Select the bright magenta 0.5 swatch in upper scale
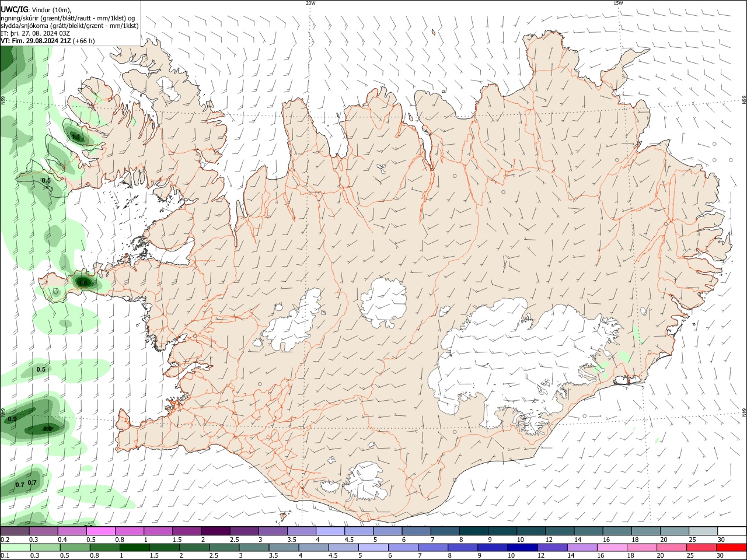747x560 pixels. point(100,531)
